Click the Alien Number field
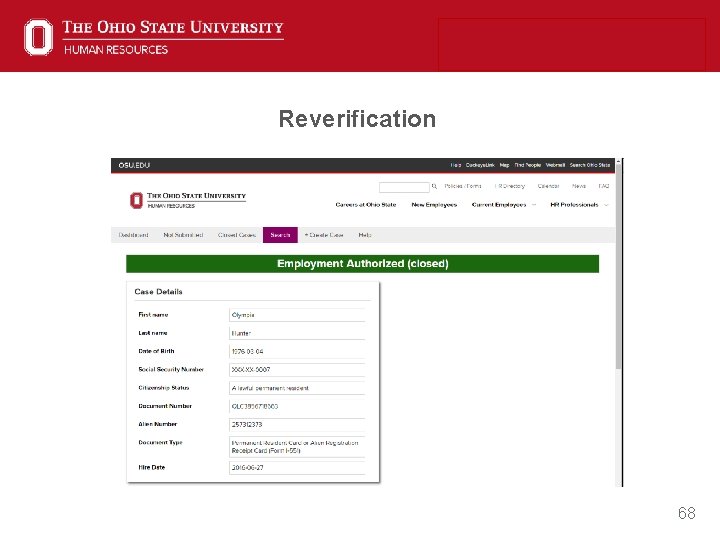This screenshot has width=720, height=540. tap(297, 424)
